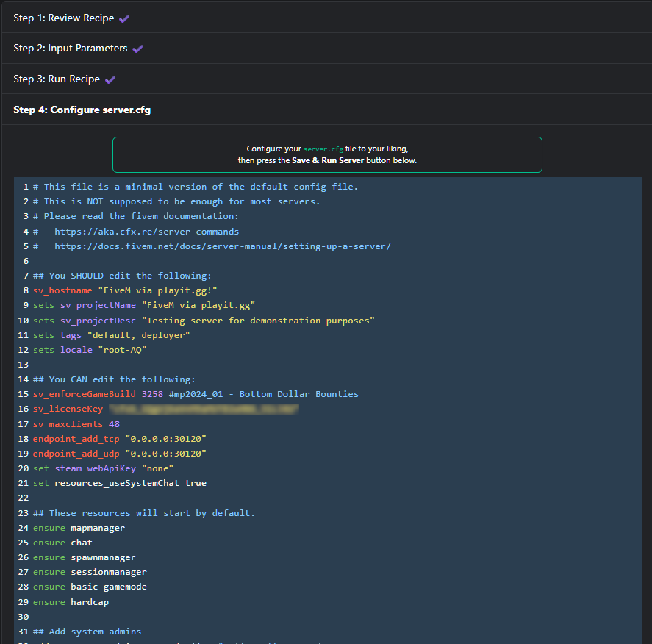Click the first comment line 'This file is a minimal version'
652x644 pixels.
coord(196,187)
